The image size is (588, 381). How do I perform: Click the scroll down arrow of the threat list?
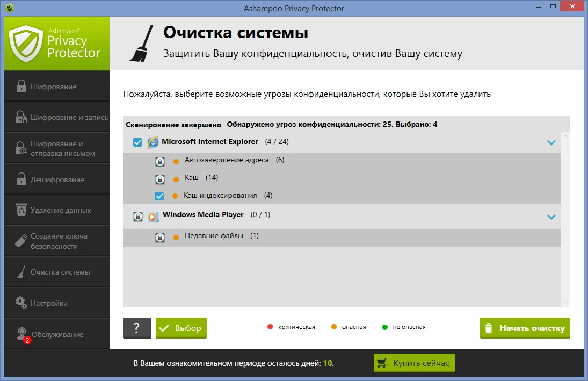coord(566,302)
